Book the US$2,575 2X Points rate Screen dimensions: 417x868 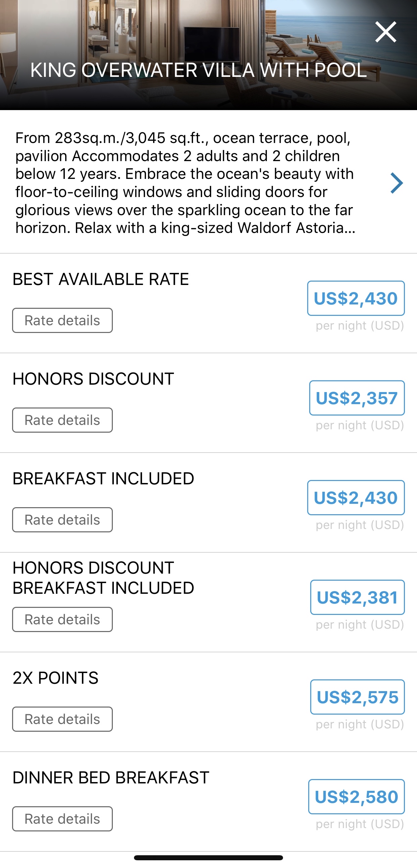357,697
